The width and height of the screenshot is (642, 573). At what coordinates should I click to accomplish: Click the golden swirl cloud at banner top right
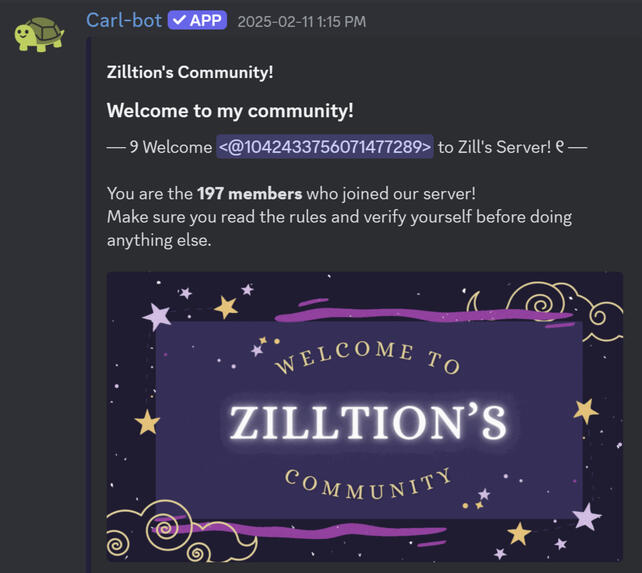click(566, 310)
